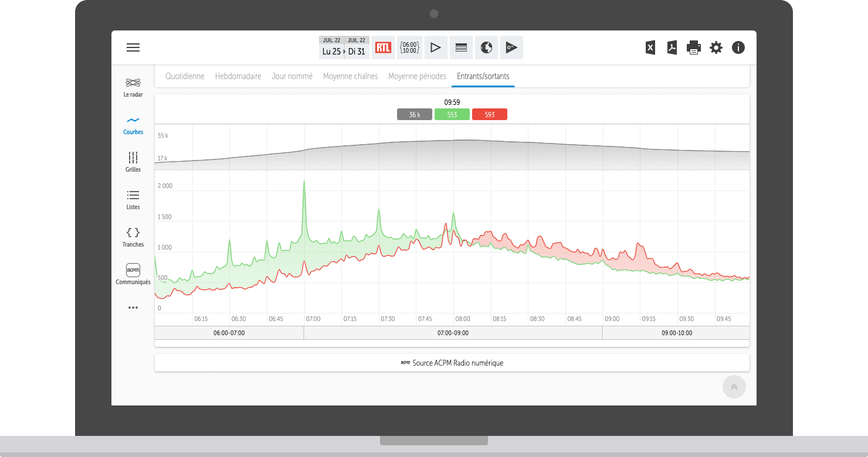Viewport: 868px width, 457px height.
Task: Export data to Excel
Action: (x=650, y=48)
